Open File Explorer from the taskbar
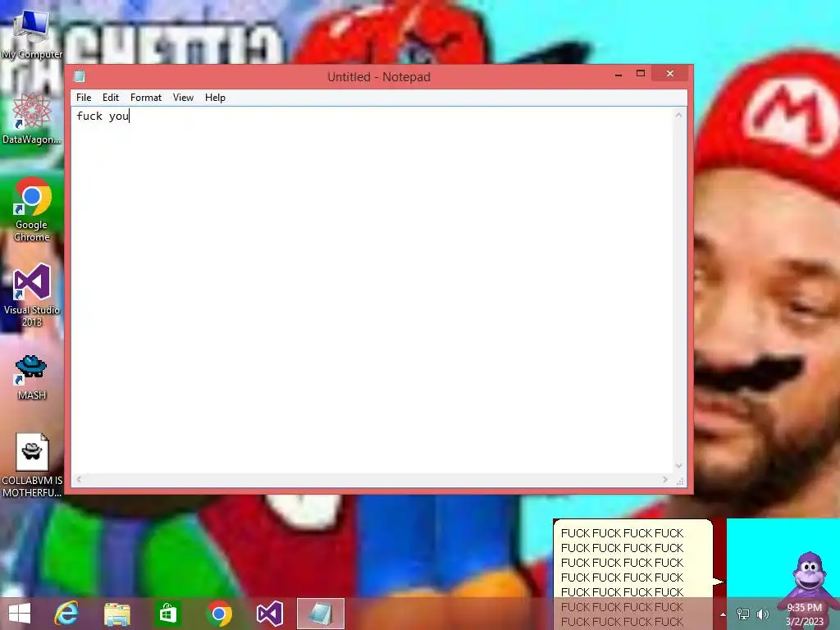The height and width of the screenshot is (630, 840). (116, 614)
